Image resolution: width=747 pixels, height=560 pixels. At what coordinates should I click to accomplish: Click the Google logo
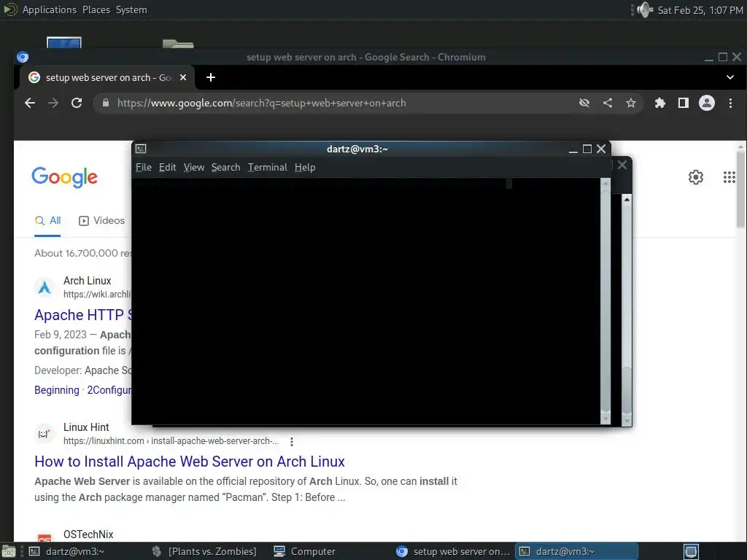[64, 177]
